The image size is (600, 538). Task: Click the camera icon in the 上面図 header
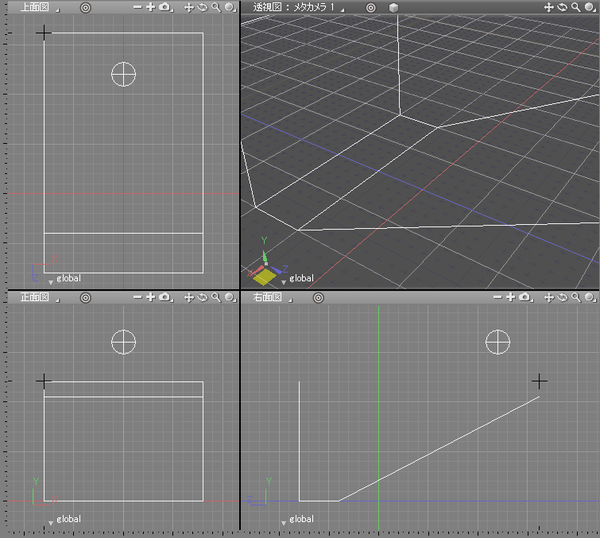(x=165, y=7)
